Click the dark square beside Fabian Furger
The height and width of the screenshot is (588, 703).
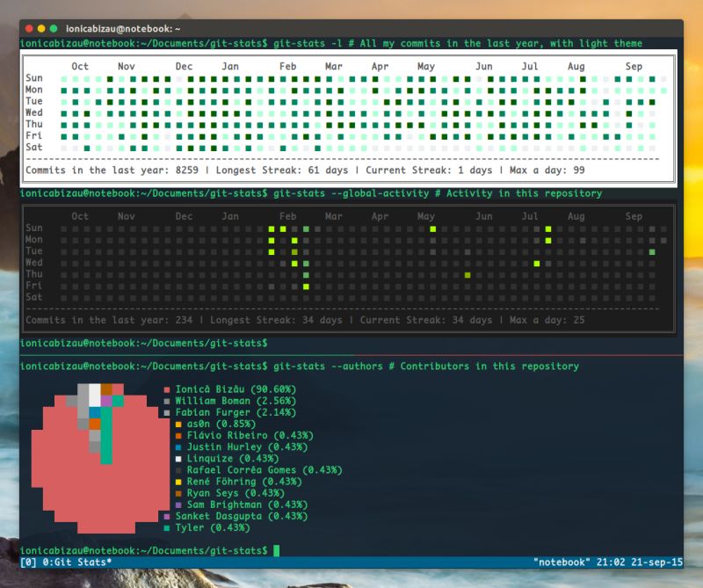coord(164,412)
